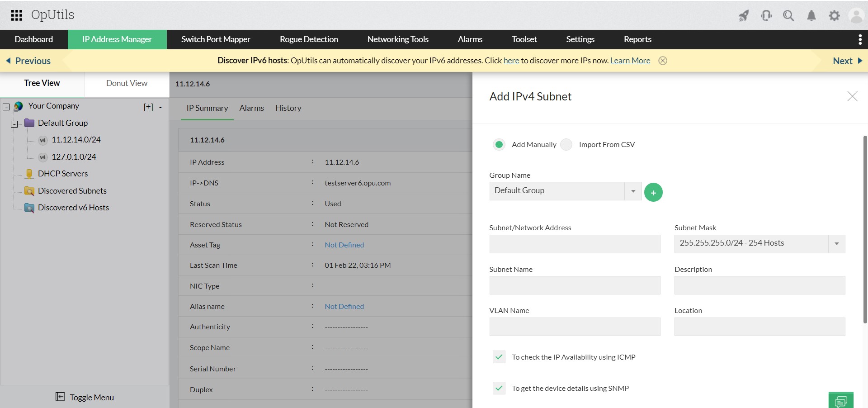
Task: Click the headset support icon
Action: (x=766, y=15)
